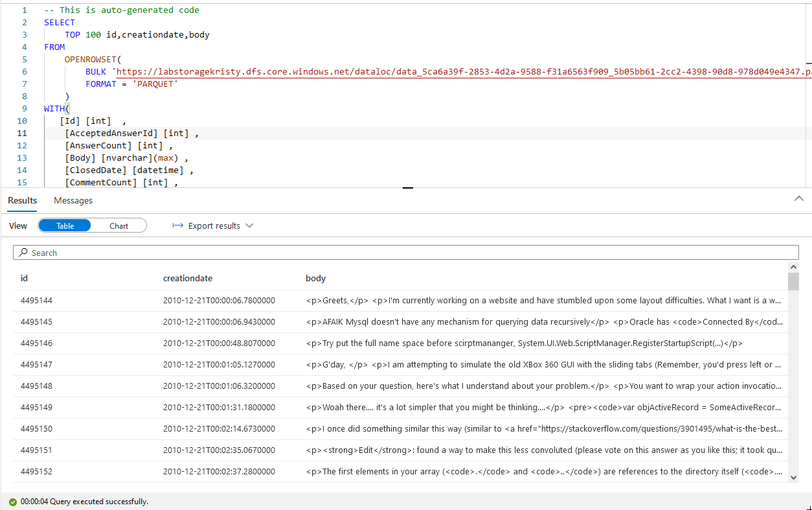Click the id column header
This screenshot has width=812, height=510.
(24, 278)
